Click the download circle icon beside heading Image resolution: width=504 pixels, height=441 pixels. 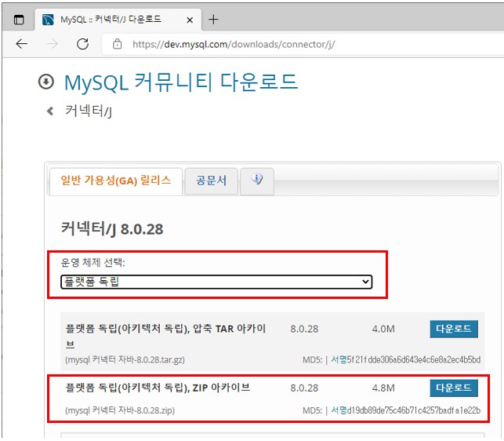[46, 82]
